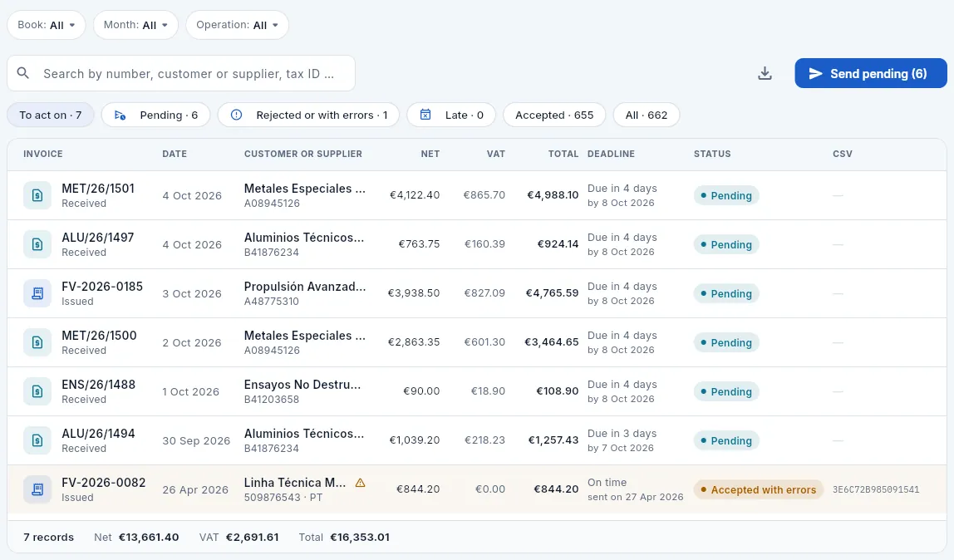Open invoice ALU/26/1497

[x=98, y=238]
